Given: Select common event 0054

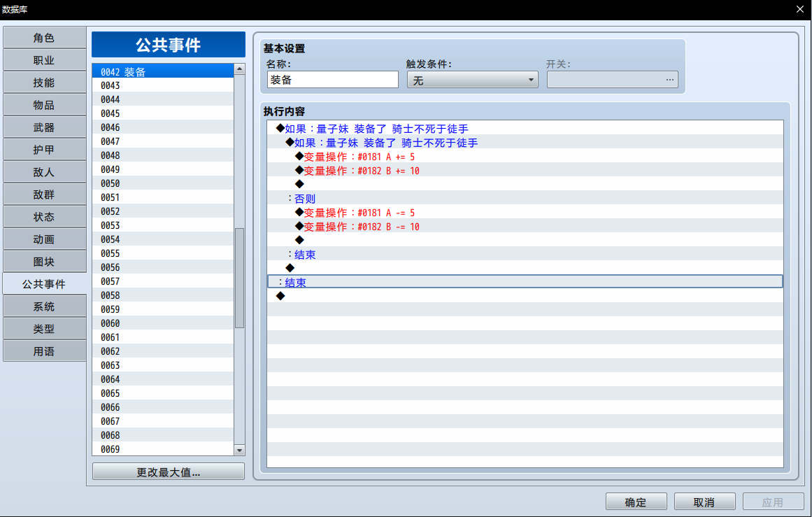Looking at the screenshot, I should pyautogui.click(x=162, y=239).
